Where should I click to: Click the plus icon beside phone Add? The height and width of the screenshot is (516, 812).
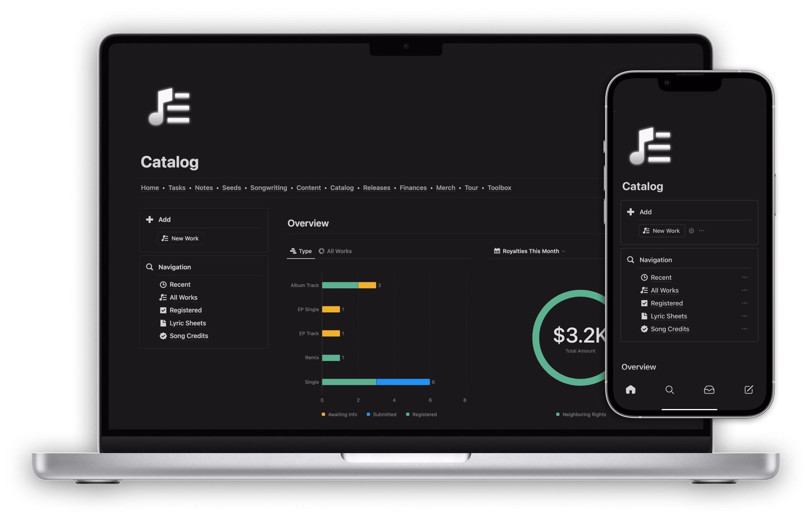[631, 212]
